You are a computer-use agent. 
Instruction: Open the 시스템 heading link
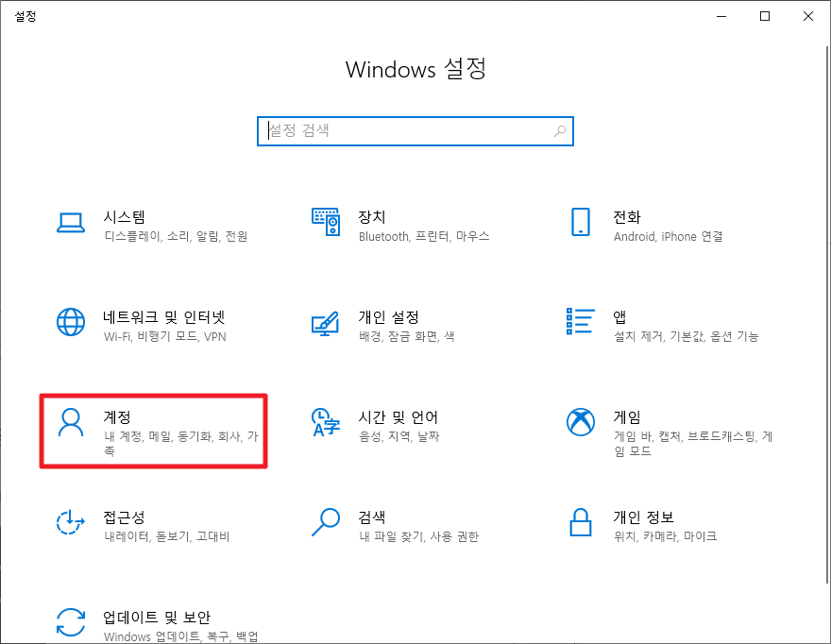pos(124,217)
